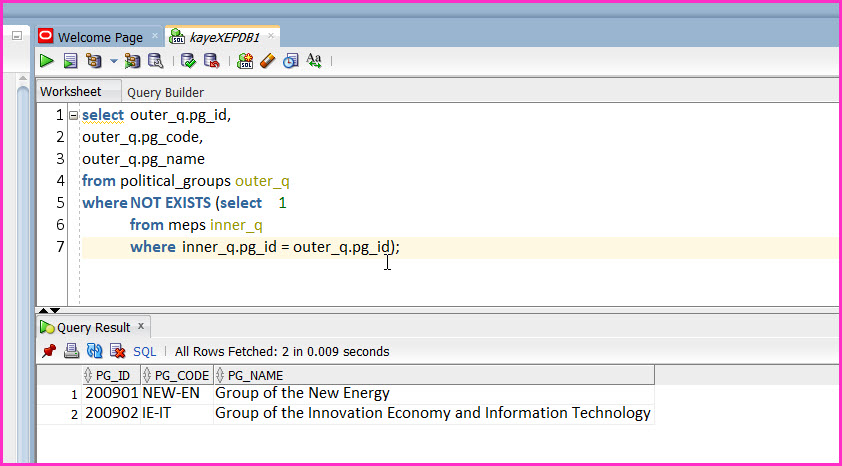
Task: Minimize the left side panel
Action: coord(17,36)
